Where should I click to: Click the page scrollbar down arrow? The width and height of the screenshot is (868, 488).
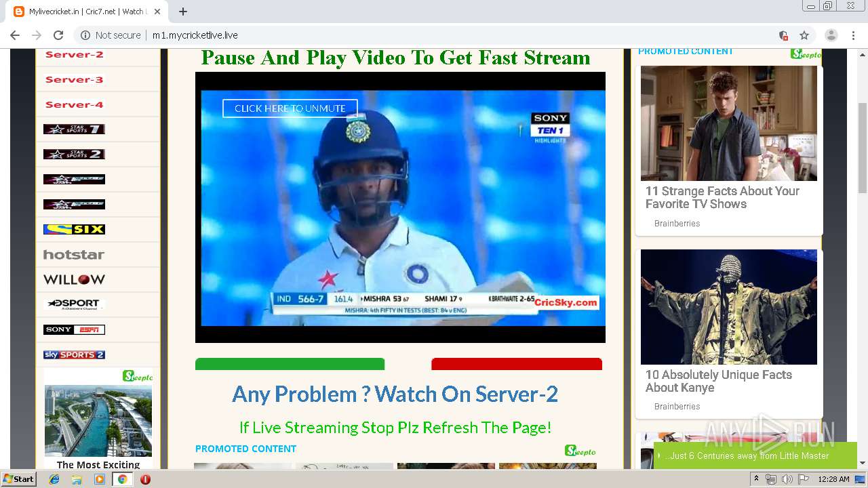(863, 463)
